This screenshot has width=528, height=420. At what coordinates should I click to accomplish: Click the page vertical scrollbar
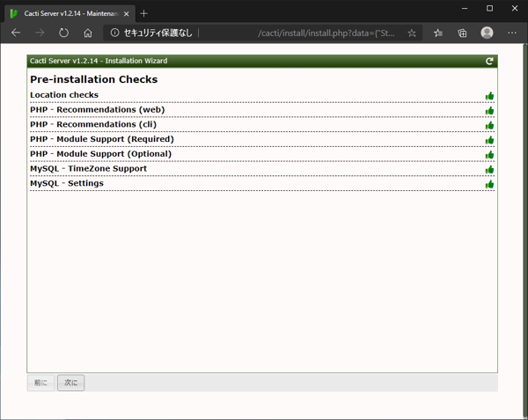[x=525, y=231]
